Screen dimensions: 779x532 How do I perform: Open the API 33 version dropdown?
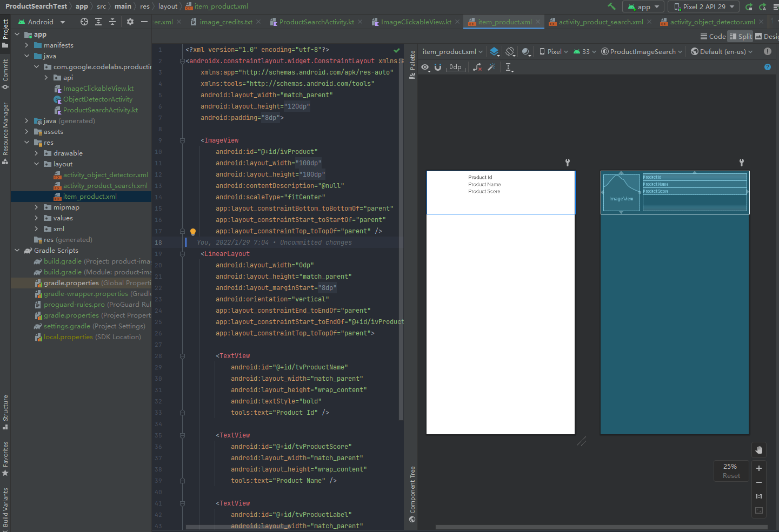click(584, 51)
